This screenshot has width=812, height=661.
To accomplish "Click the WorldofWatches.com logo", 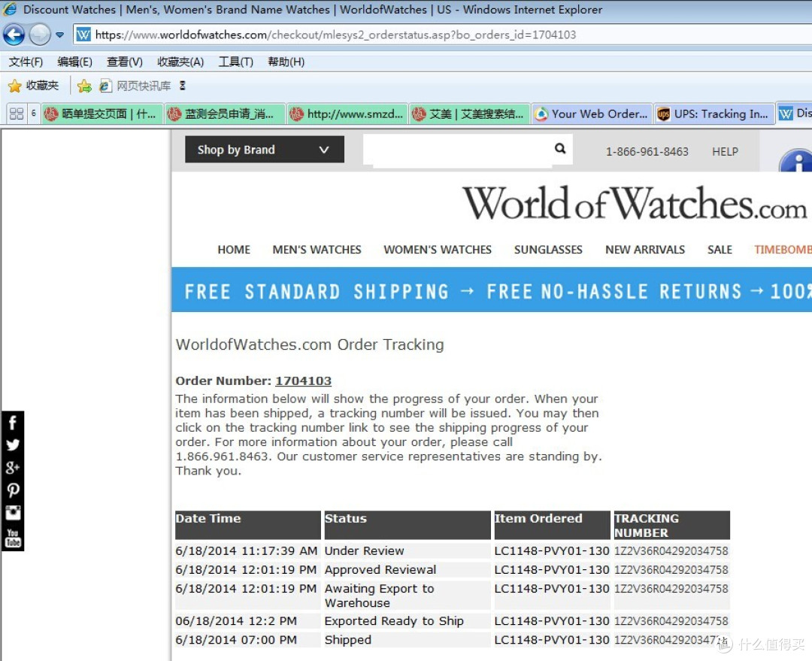I will click(x=635, y=203).
